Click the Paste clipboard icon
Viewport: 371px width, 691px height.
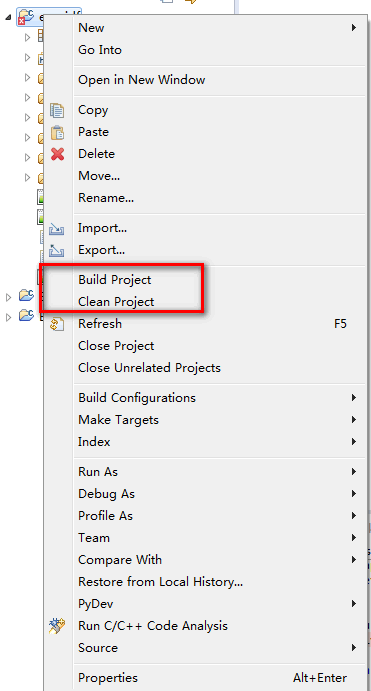coord(57,132)
